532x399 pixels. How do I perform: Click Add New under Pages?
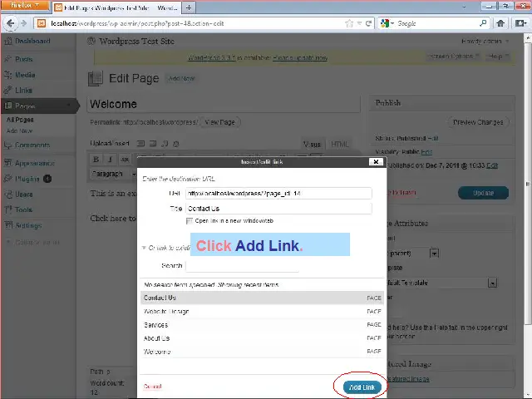pyautogui.click(x=19, y=131)
